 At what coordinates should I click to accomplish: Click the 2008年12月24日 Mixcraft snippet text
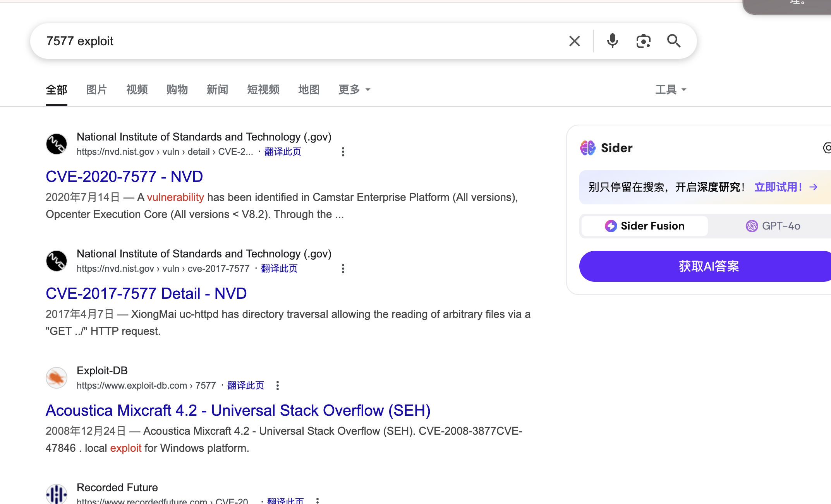pos(284,440)
